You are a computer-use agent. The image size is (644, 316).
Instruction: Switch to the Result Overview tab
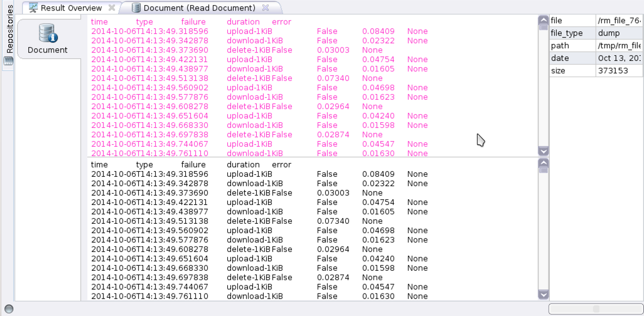(70, 8)
